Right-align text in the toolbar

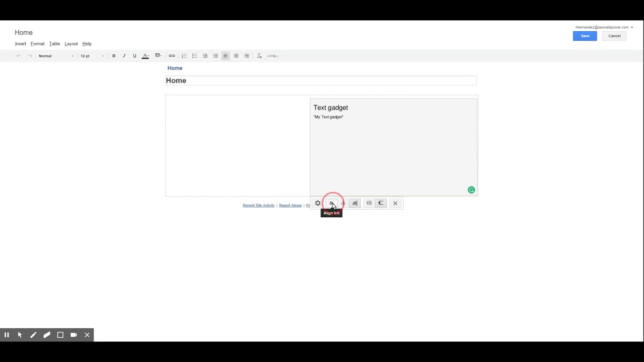point(247,56)
